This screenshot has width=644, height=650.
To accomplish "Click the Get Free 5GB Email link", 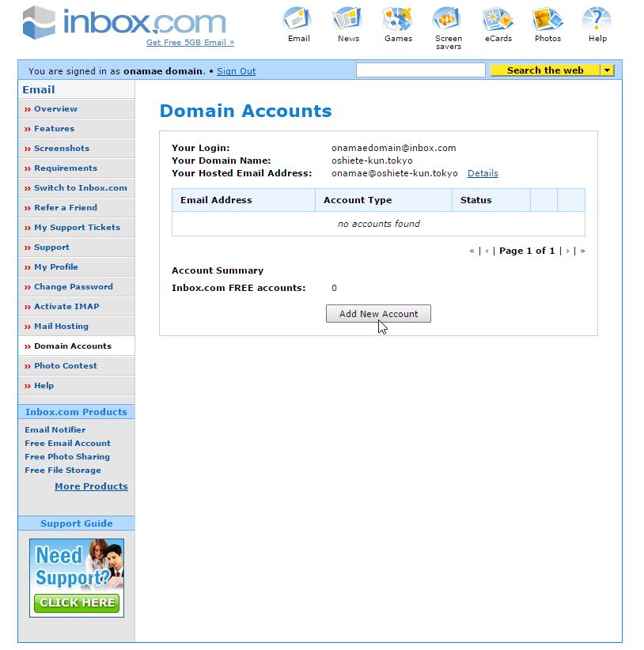I will point(190,42).
